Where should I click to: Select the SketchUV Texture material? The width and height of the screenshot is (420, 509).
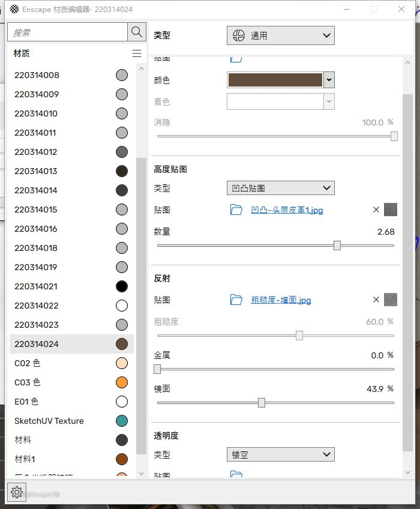(x=49, y=421)
